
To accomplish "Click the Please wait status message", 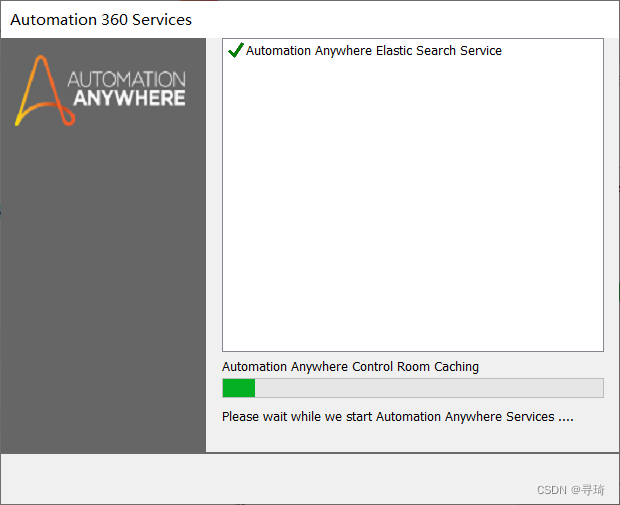I will coord(398,416).
